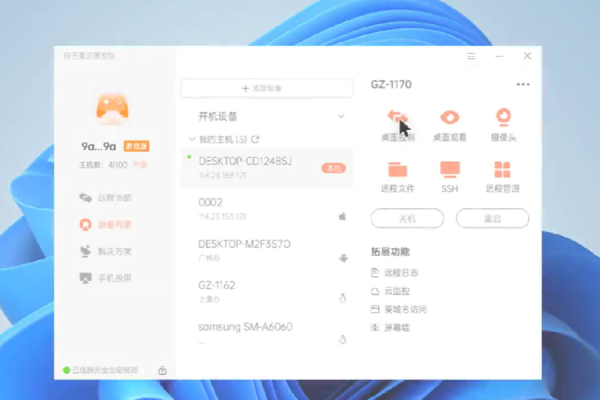The height and width of the screenshot is (400, 600).
Task: Expand the 开机设备 dropdown
Action: (341, 116)
